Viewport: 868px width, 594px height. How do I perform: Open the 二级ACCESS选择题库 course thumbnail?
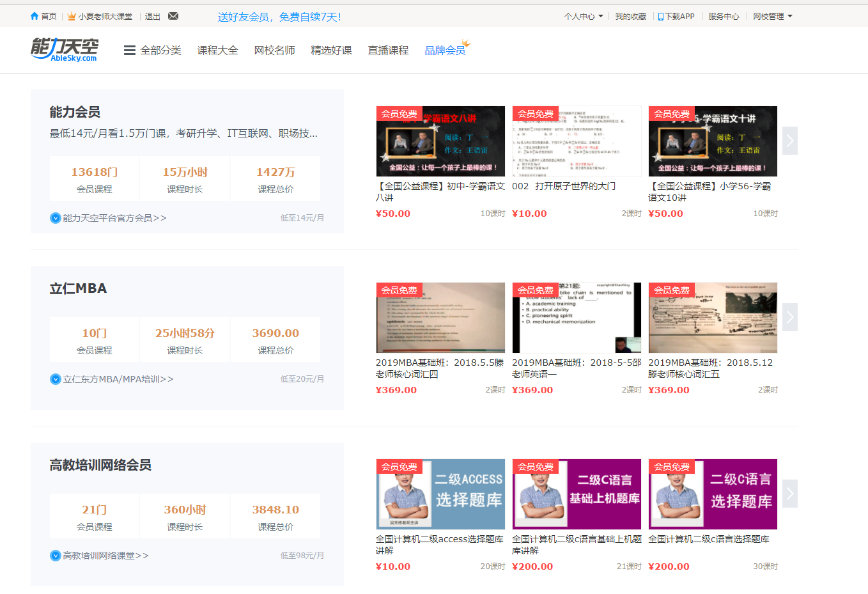[x=440, y=494]
